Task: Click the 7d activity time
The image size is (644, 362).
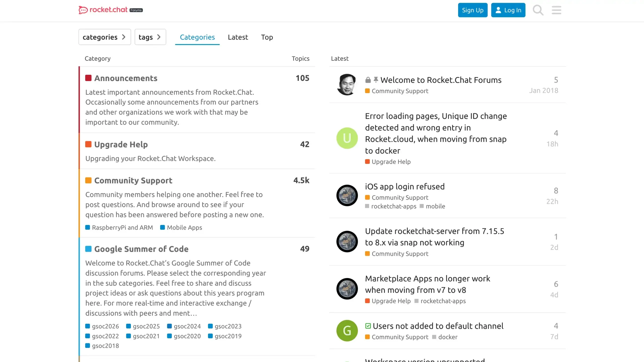Action: (x=554, y=337)
